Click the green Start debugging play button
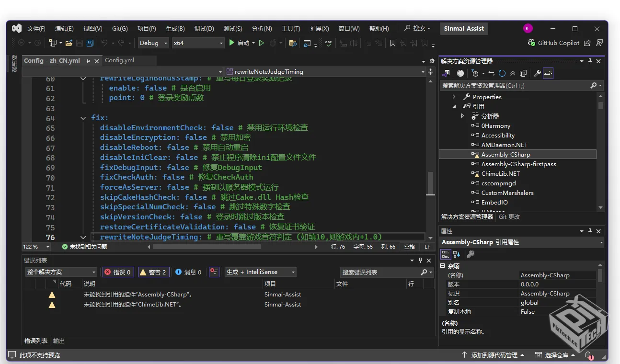 pos(232,43)
